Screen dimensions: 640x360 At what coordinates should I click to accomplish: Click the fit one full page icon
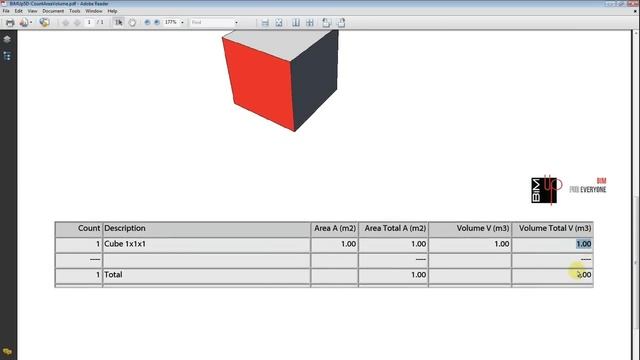coord(279,23)
